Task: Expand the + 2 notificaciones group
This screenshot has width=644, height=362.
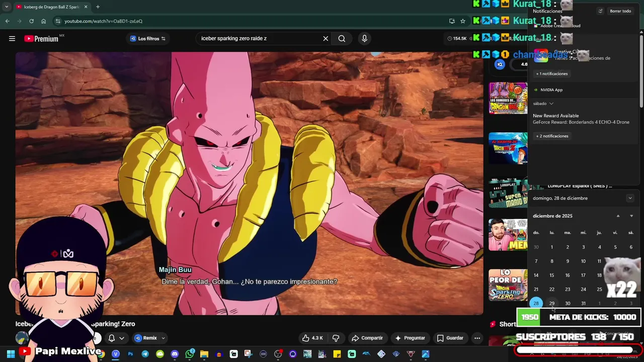Action: pyautogui.click(x=552, y=136)
